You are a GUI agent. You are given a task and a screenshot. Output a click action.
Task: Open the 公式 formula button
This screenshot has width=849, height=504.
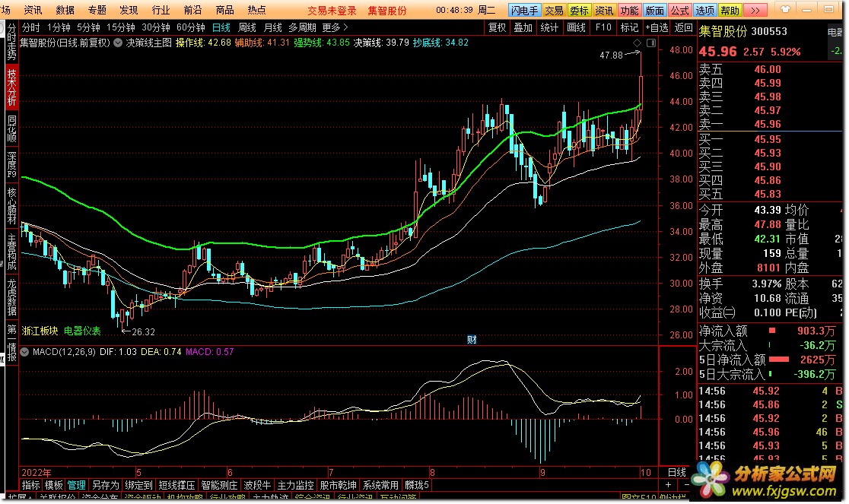point(679,11)
